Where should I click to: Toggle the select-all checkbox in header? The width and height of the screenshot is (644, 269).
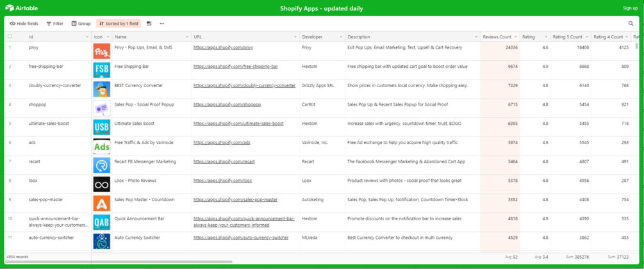click(10, 37)
